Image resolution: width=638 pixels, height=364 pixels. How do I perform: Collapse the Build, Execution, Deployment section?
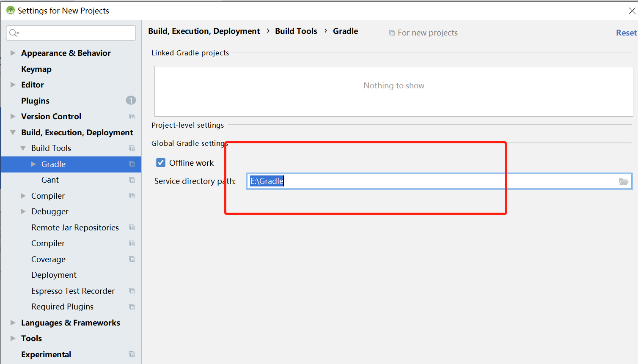pyautogui.click(x=12, y=132)
